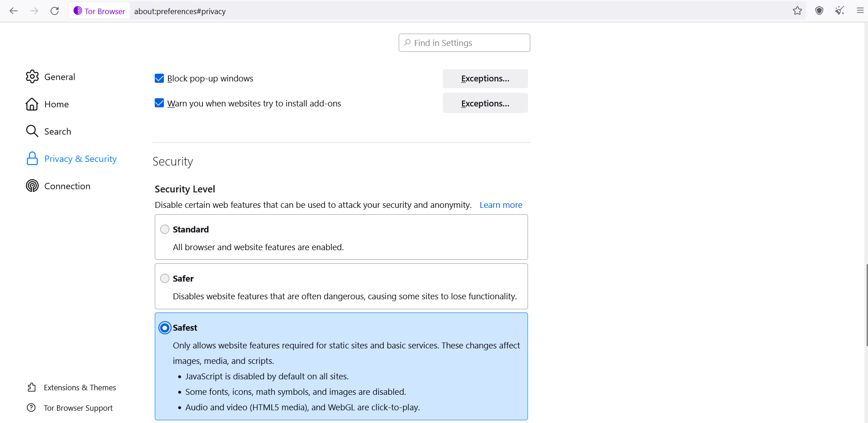Click the Home house icon in sidebar
The image size is (868, 423).
(32, 104)
